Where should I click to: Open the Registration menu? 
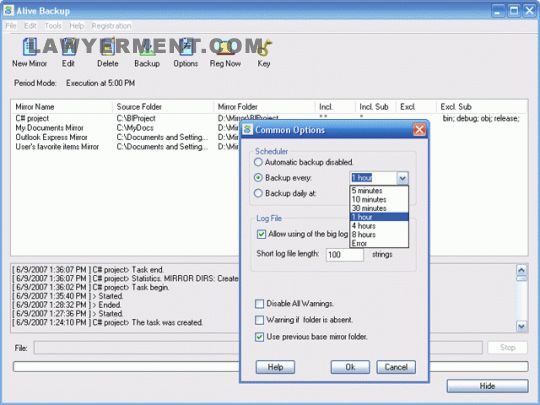click(111, 26)
